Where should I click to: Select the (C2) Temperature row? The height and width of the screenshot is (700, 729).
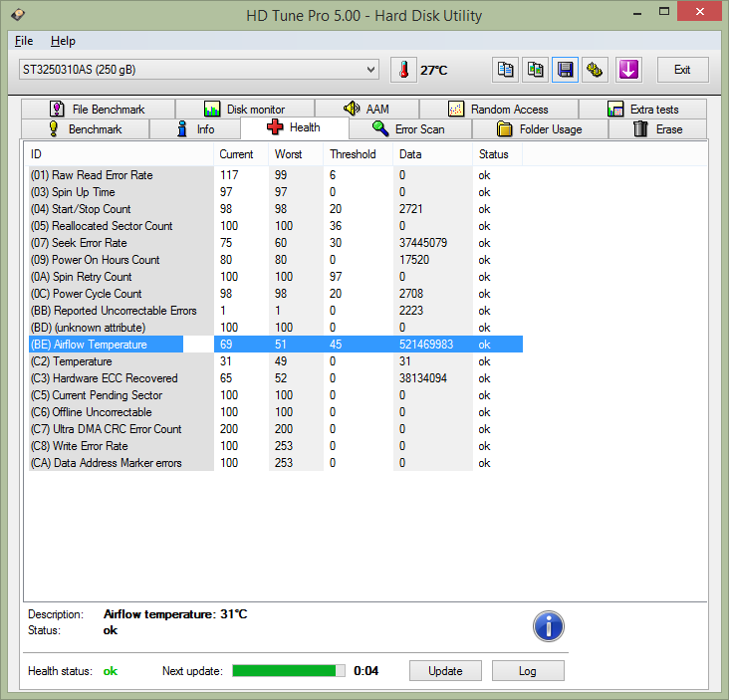(275, 361)
